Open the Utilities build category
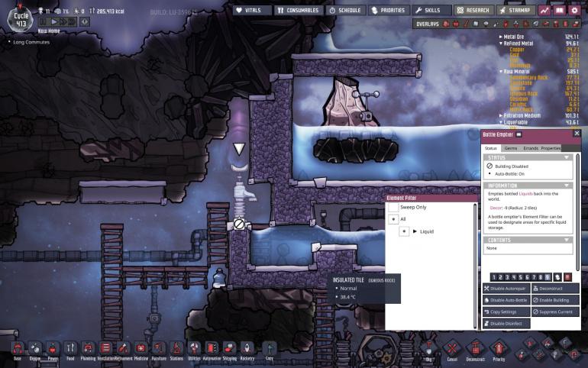The image size is (588, 368). (194, 349)
